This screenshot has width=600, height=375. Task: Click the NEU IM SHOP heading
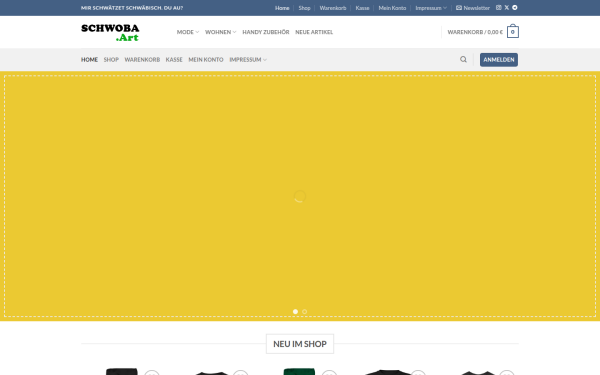(x=300, y=344)
